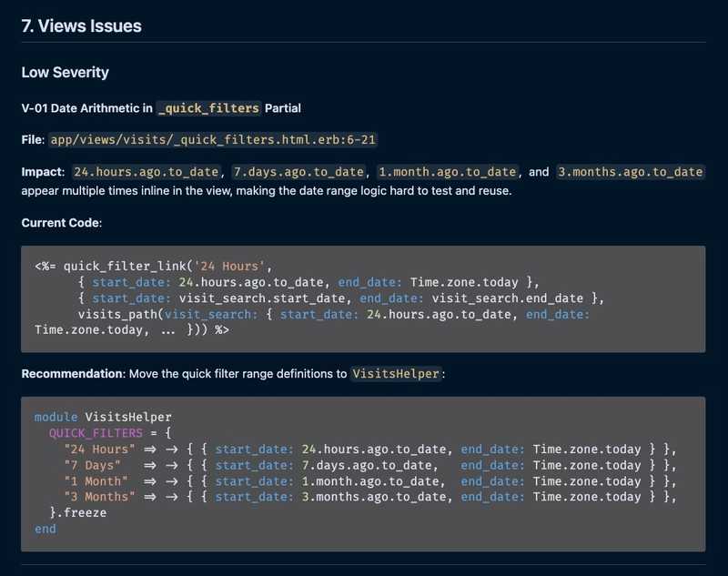Screen dimensions: 728x576
Task: Click the file path 'app/views/visits/_quick_filters.html.erb:6-21'
Action: tap(213, 140)
